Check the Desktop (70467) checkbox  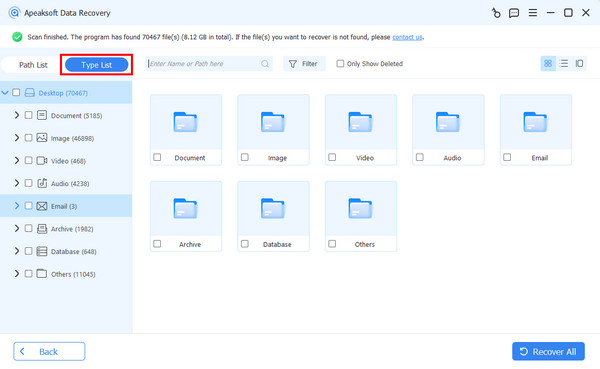[16, 92]
